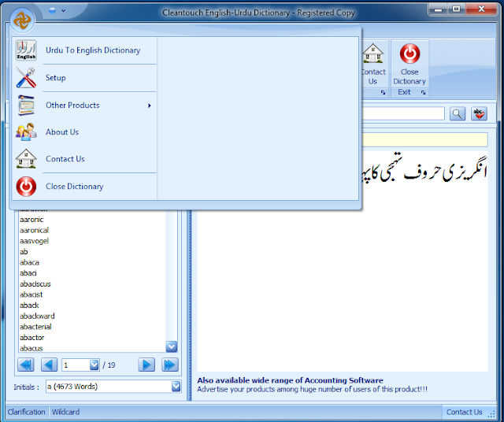The width and height of the screenshot is (504, 422).
Task: Click Wildcard in the status bar
Action: tap(65, 412)
